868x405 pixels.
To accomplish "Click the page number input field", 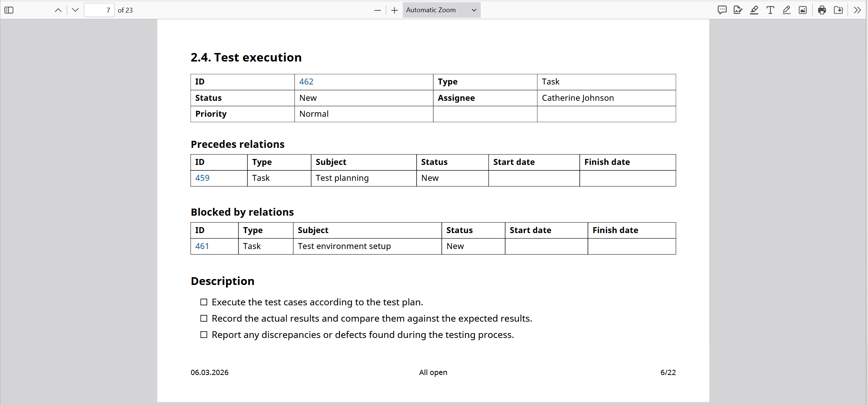I will pos(99,10).
